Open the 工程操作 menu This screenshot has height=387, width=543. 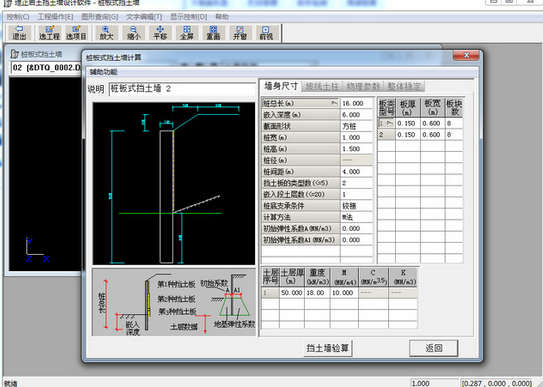coord(55,17)
